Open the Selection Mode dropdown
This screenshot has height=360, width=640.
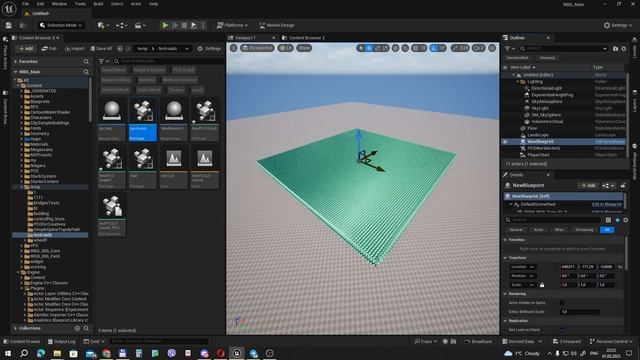[61, 25]
